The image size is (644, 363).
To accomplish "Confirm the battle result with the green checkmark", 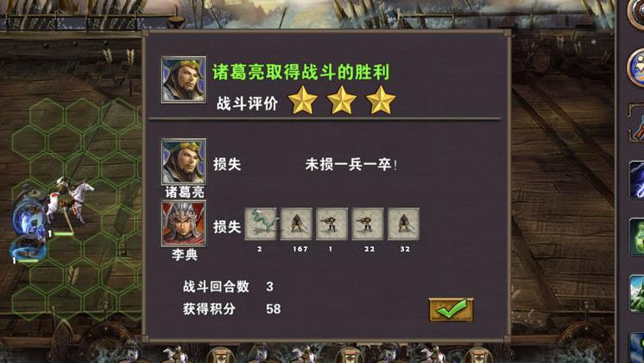I will click(x=451, y=309).
